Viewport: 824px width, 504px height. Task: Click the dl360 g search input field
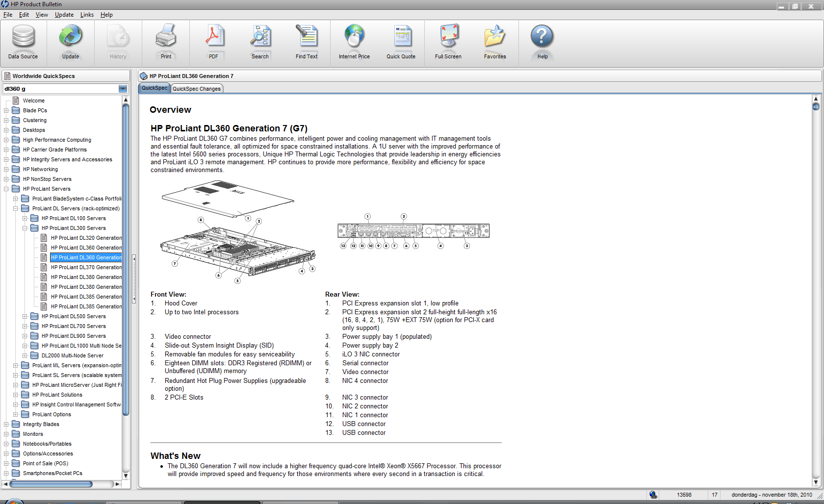(x=61, y=89)
